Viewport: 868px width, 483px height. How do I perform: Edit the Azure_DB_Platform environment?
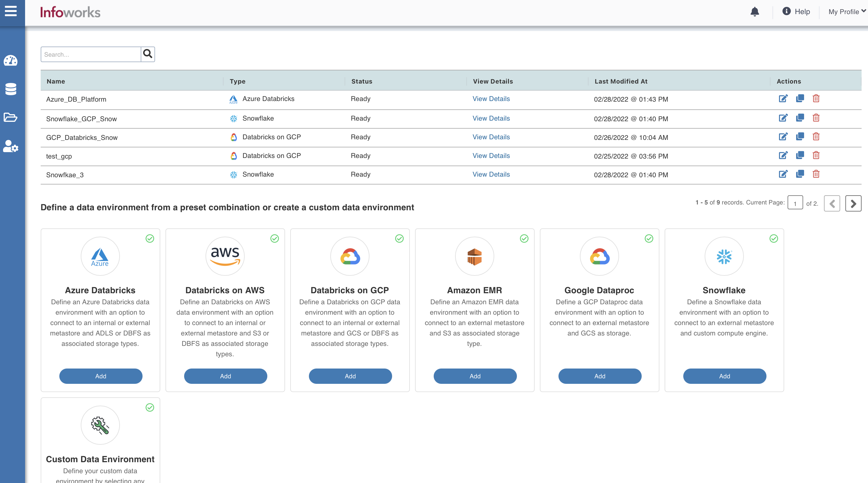pos(783,99)
